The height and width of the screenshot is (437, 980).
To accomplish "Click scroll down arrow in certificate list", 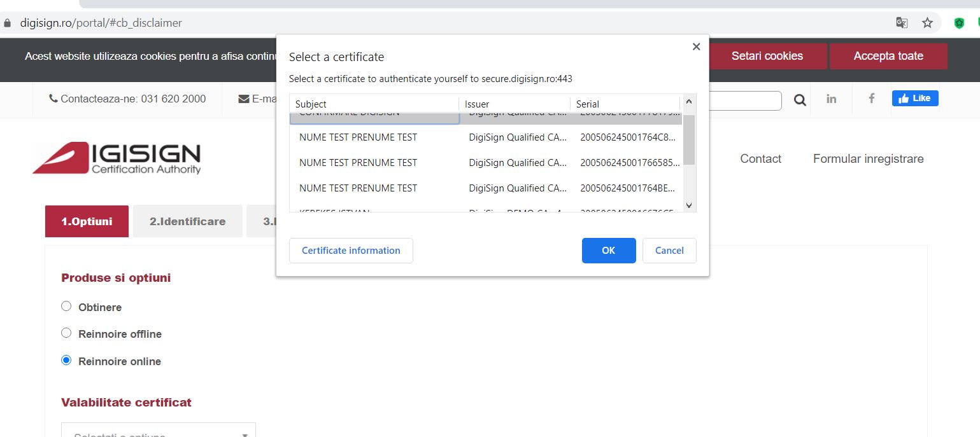I will 688,205.
